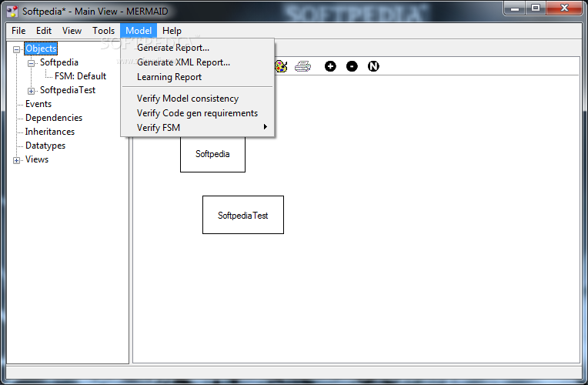This screenshot has height=385, width=588.
Task: Click the N normal zoom icon
Action: [373, 66]
